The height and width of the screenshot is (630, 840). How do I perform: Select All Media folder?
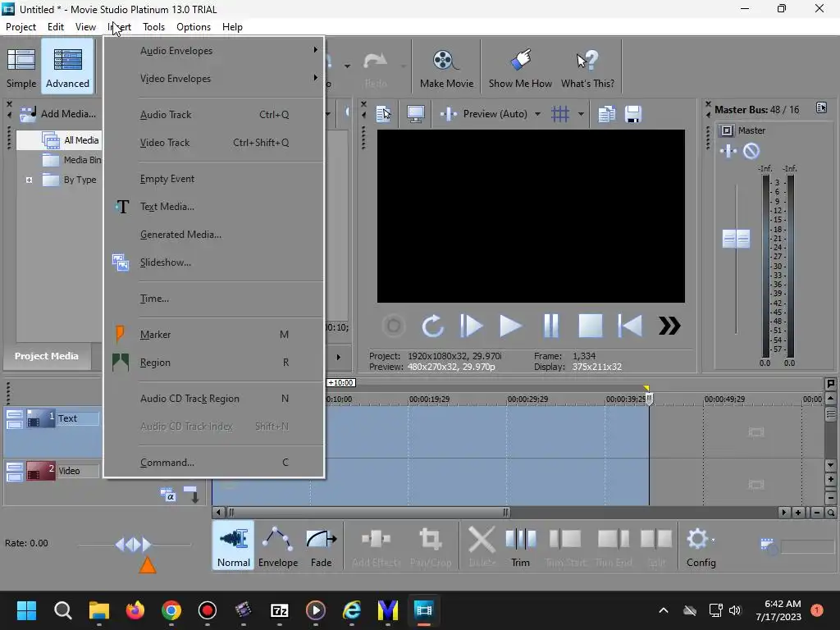71,140
